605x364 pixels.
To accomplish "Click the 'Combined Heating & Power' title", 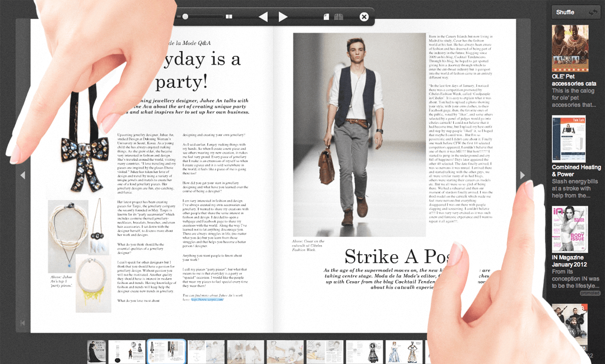I will click(x=576, y=170).
